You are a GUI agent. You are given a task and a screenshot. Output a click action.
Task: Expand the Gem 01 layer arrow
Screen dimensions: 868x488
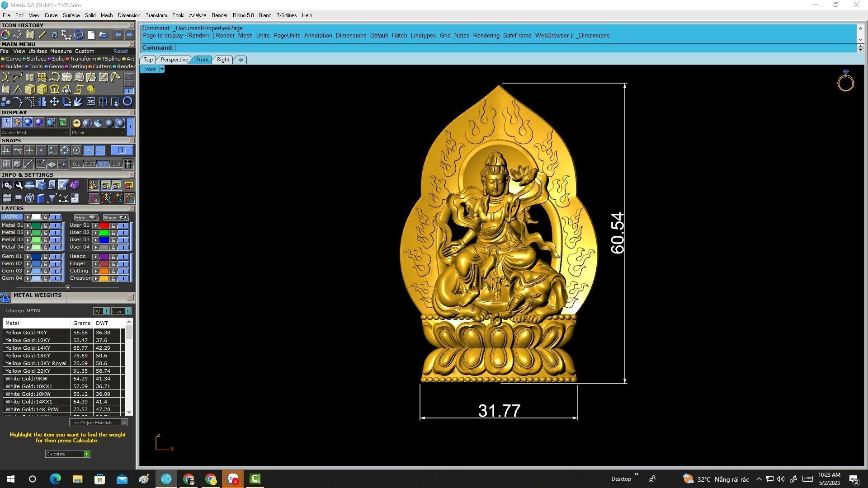tap(28, 257)
